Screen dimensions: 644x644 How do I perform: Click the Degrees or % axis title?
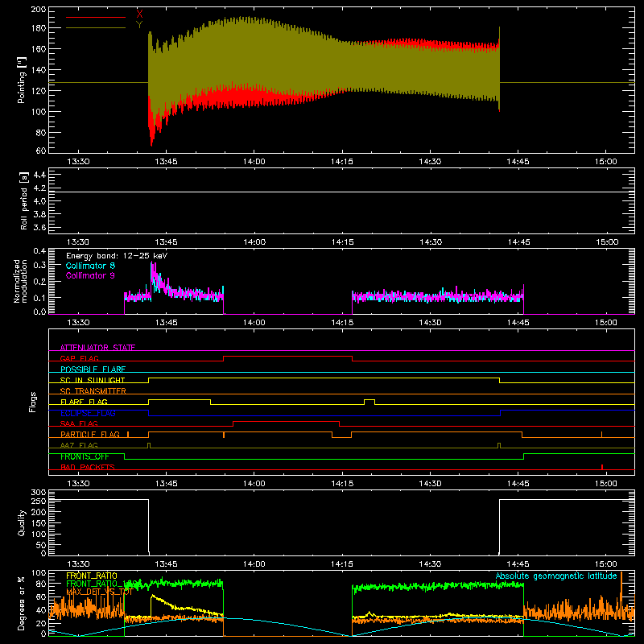click(x=22, y=604)
